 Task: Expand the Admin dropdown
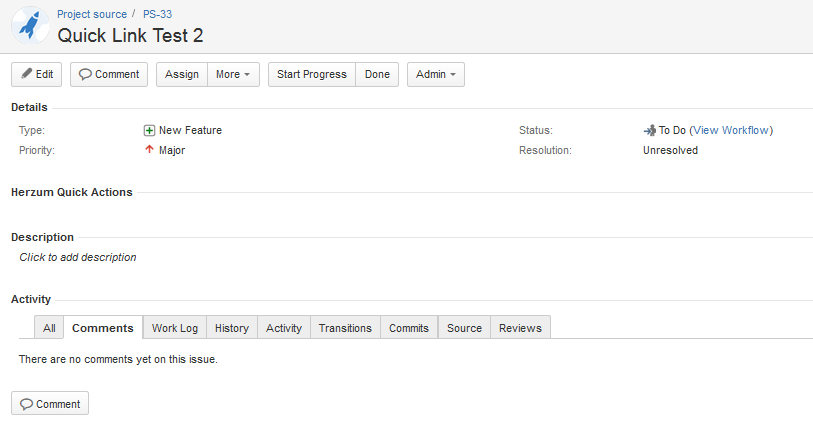435,75
